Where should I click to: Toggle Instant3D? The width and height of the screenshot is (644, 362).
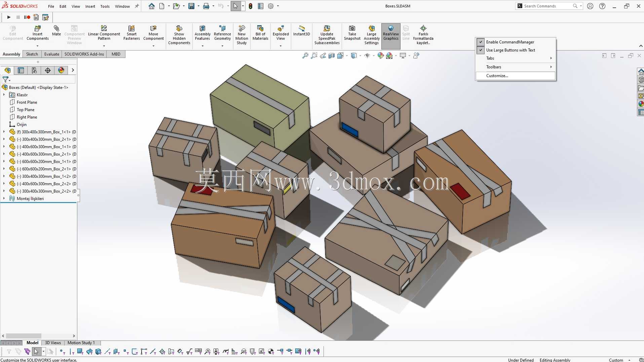coord(301,31)
